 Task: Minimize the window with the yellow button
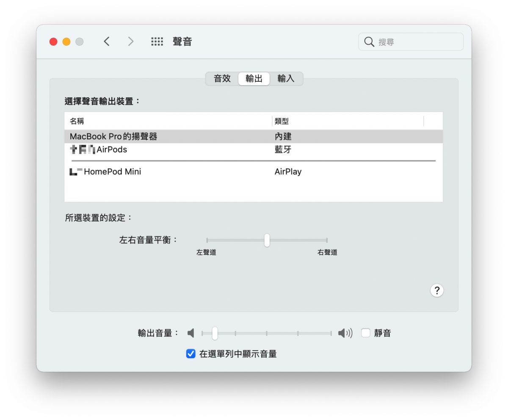click(x=66, y=41)
